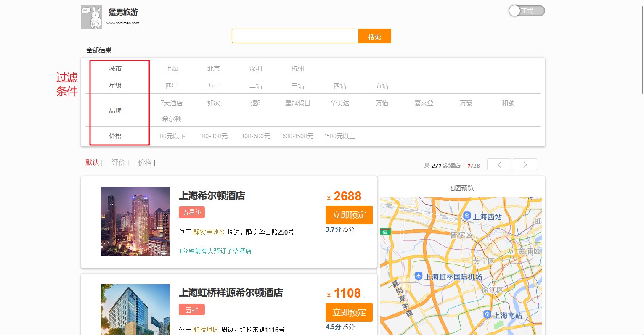Select price range 300-600元

[256, 136]
